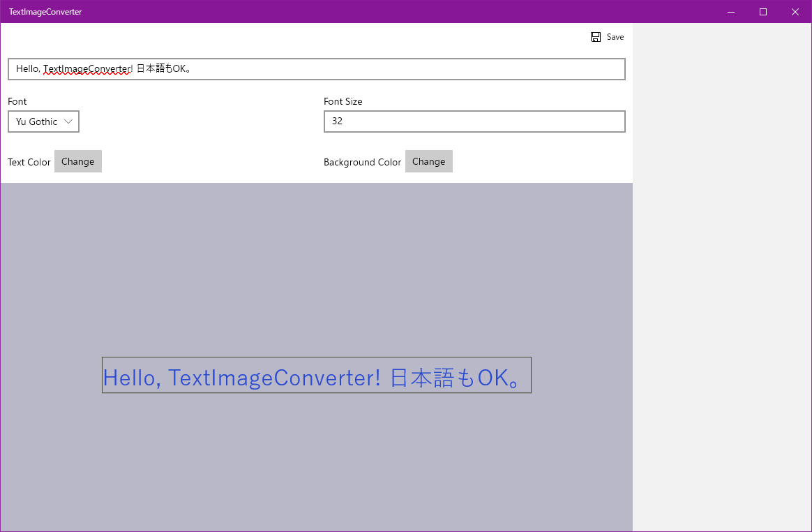Click the Save text label in toolbar
This screenshot has height=532, width=812.
click(615, 37)
